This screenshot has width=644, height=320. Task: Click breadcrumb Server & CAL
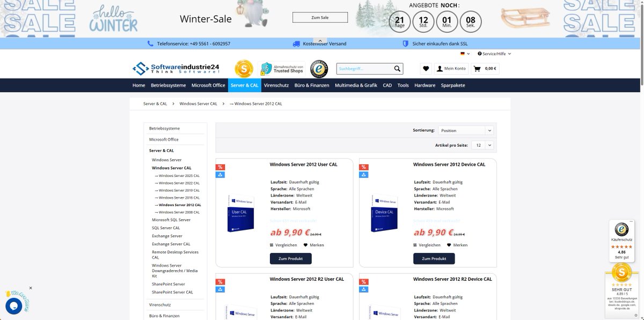point(155,104)
